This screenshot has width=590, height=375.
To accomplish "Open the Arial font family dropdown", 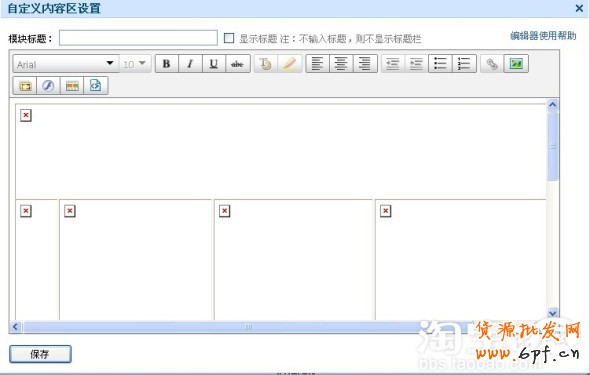I will tap(66, 64).
